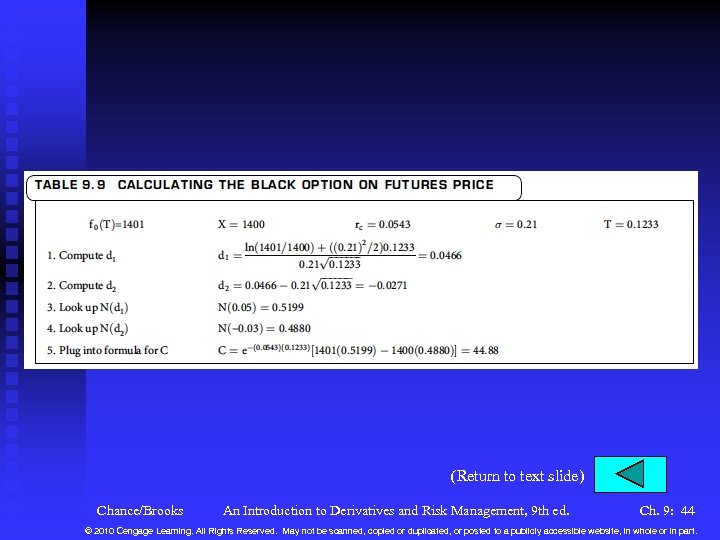Click the value 'T = 0.1233'
This screenshot has width=720, height=540.
pos(631,224)
